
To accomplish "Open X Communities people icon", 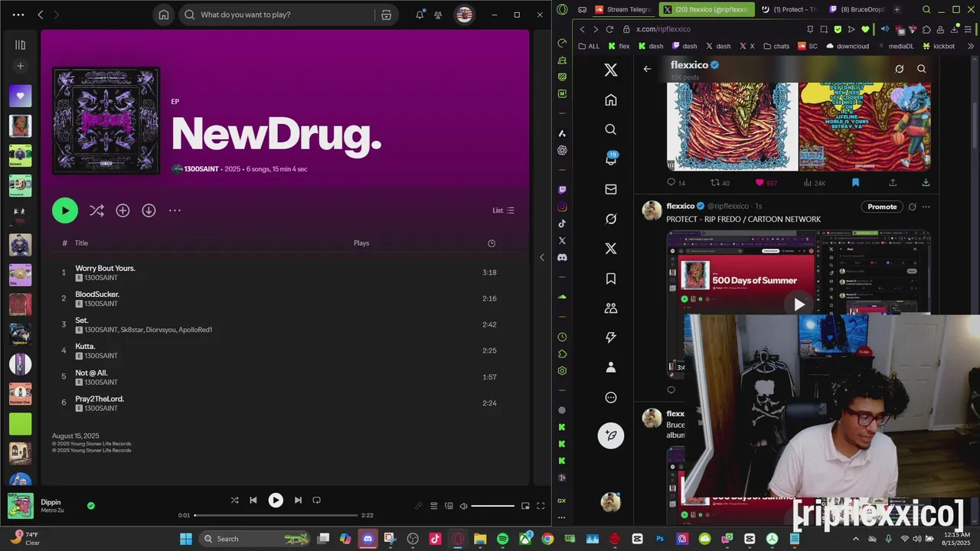I will pyautogui.click(x=610, y=308).
